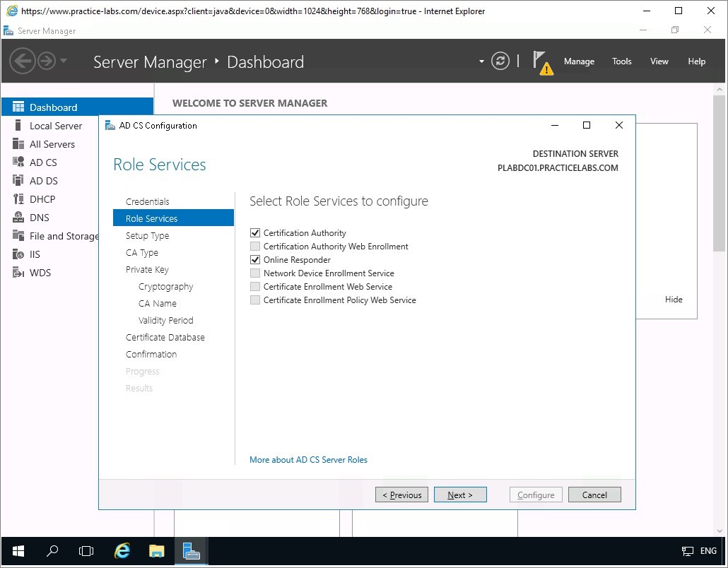
Task: Go to Certificate Database step
Action: point(165,338)
